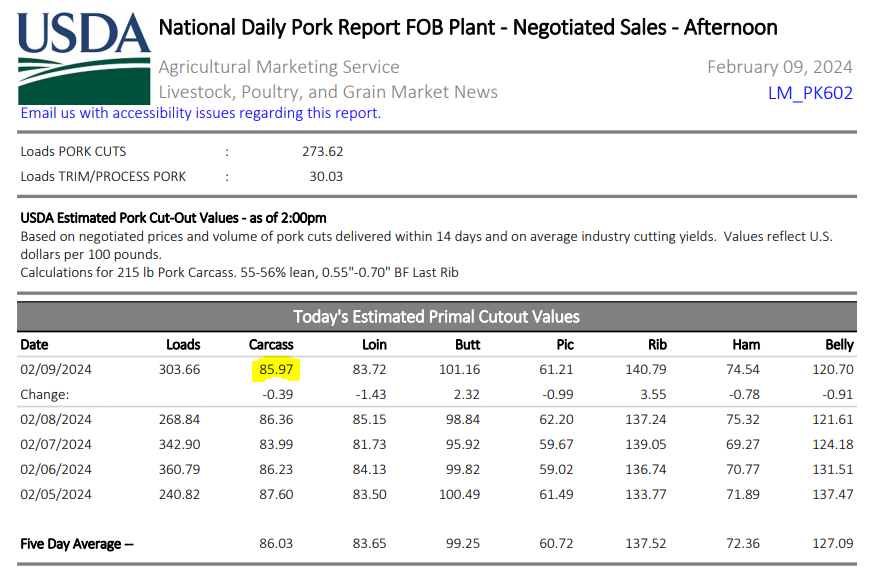Select the Carcass column header
Screen dimensions: 884x573
click(271, 345)
